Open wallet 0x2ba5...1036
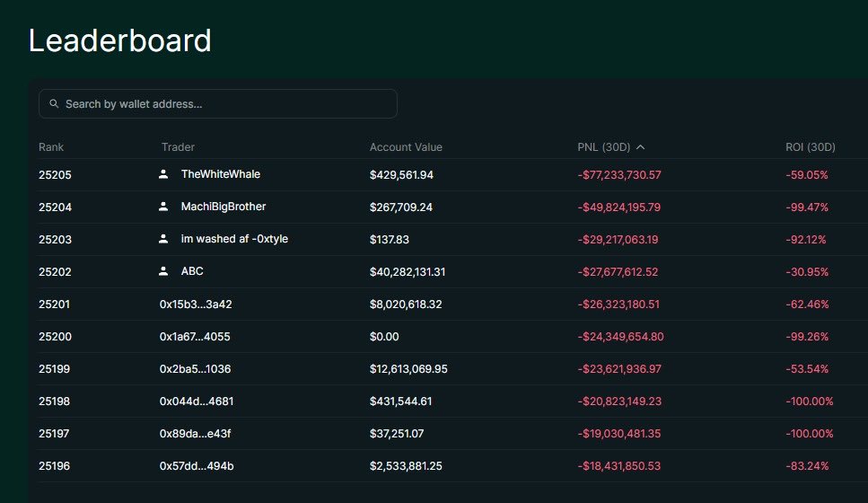This screenshot has width=868, height=503. (x=195, y=368)
